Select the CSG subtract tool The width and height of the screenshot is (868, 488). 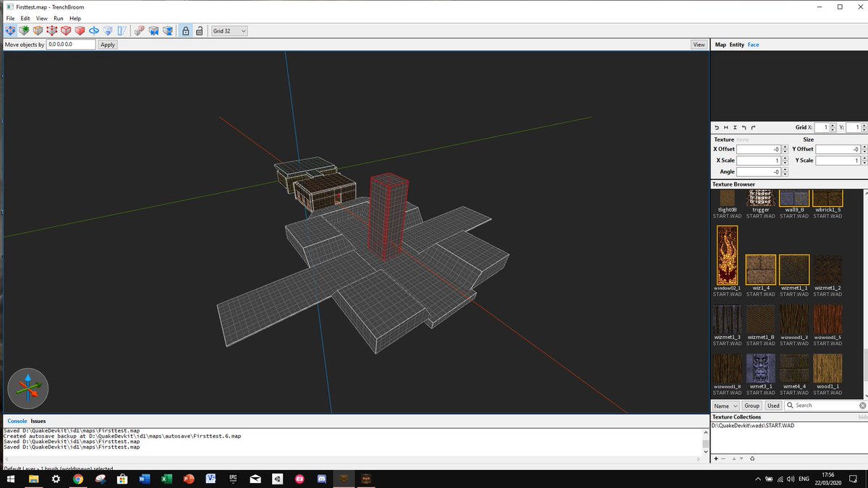[80, 30]
